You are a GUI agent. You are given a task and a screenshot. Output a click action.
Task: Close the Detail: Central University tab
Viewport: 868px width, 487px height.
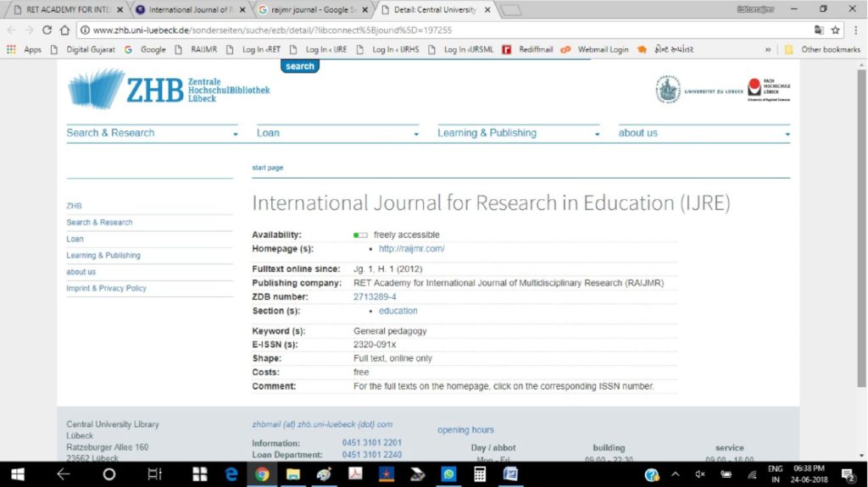pos(487,9)
